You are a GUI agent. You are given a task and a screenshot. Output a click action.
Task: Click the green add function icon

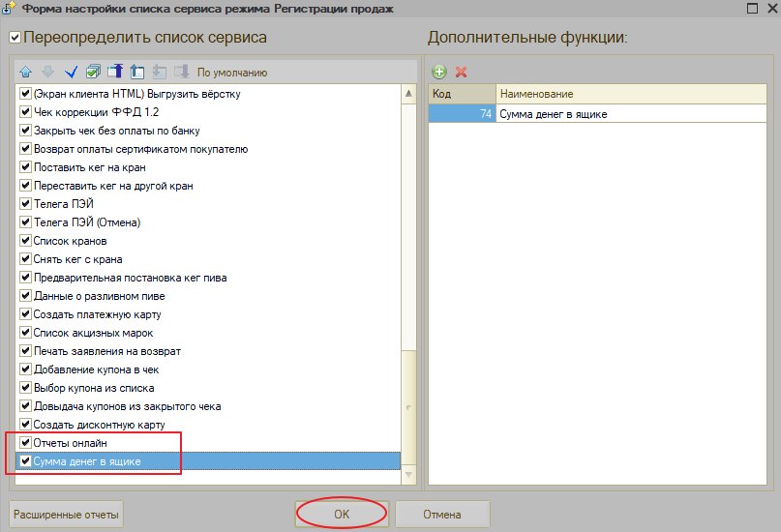[x=438, y=72]
